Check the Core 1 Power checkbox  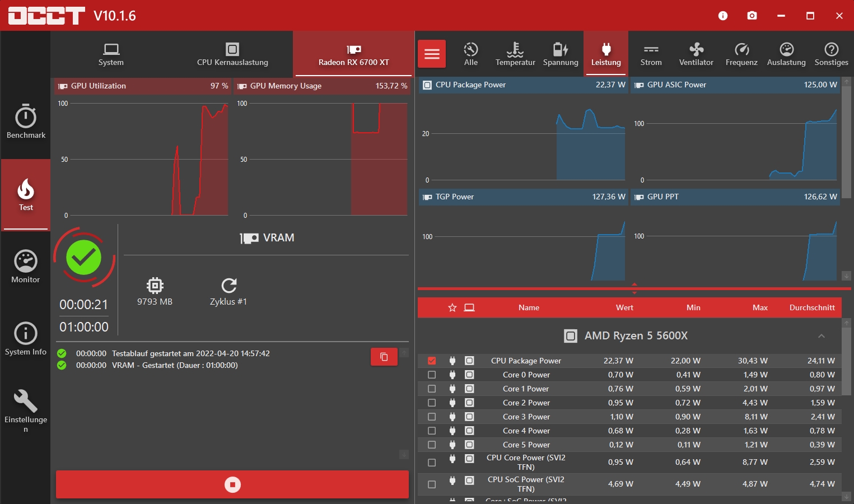coord(432,389)
